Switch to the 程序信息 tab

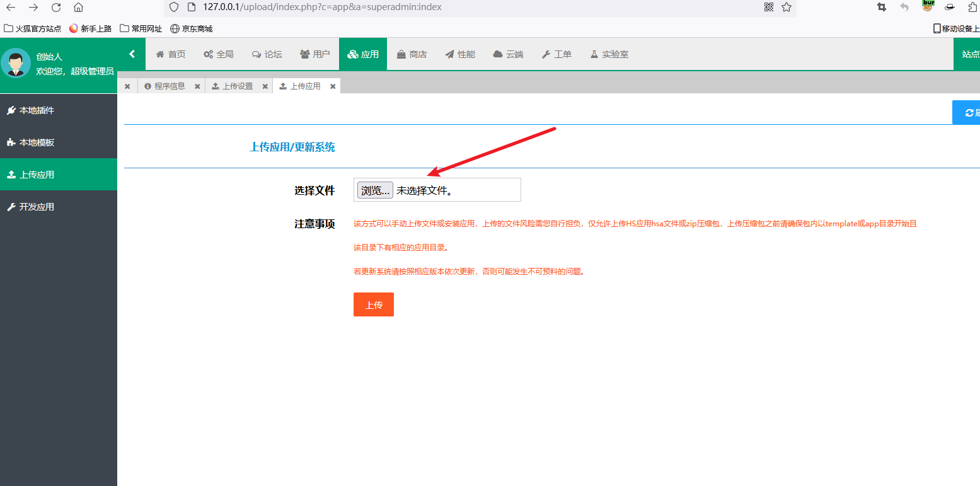[x=165, y=86]
